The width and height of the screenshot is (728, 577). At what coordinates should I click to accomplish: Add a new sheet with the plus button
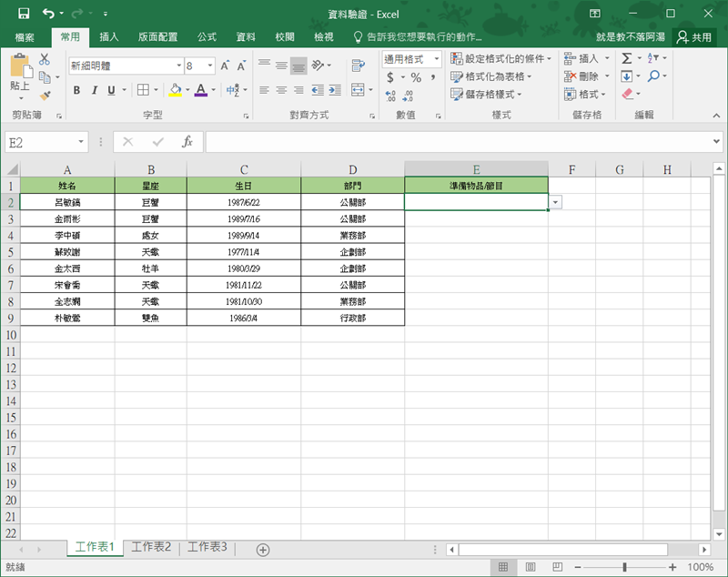point(263,549)
